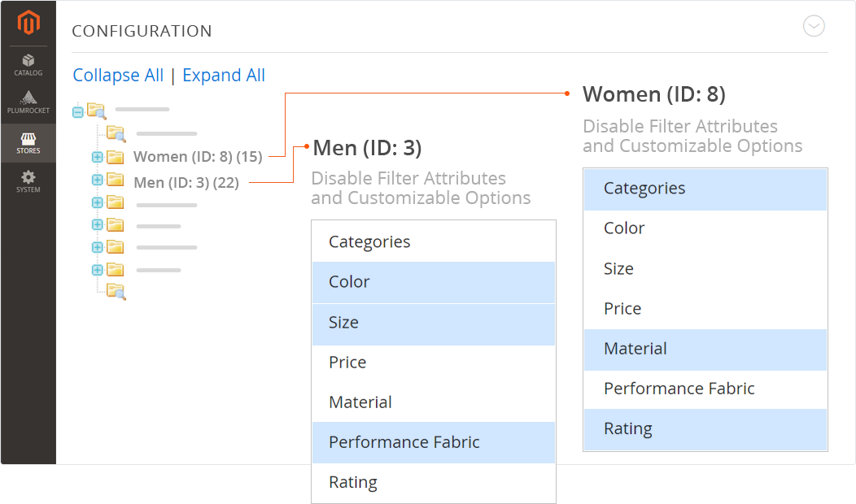The width and height of the screenshot is (856, 504).
Task: Select Performance Fabric in the Men list
Action: tap(434, 442)
